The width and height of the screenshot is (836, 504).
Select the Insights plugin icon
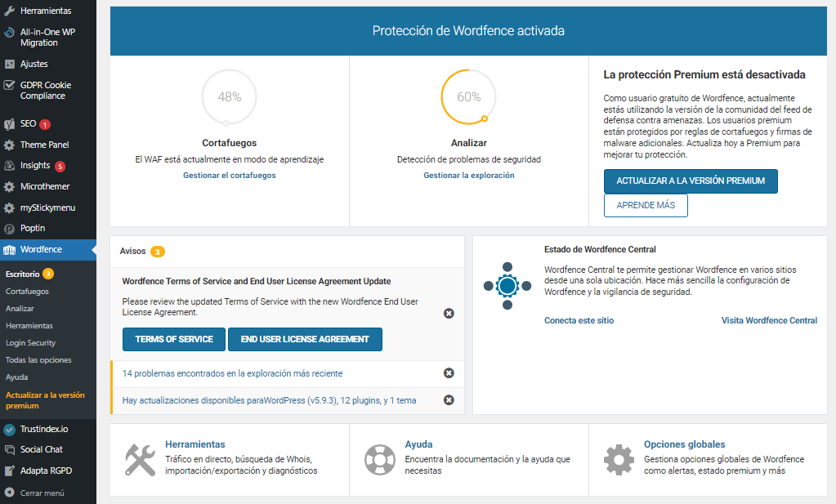(7, 164)
